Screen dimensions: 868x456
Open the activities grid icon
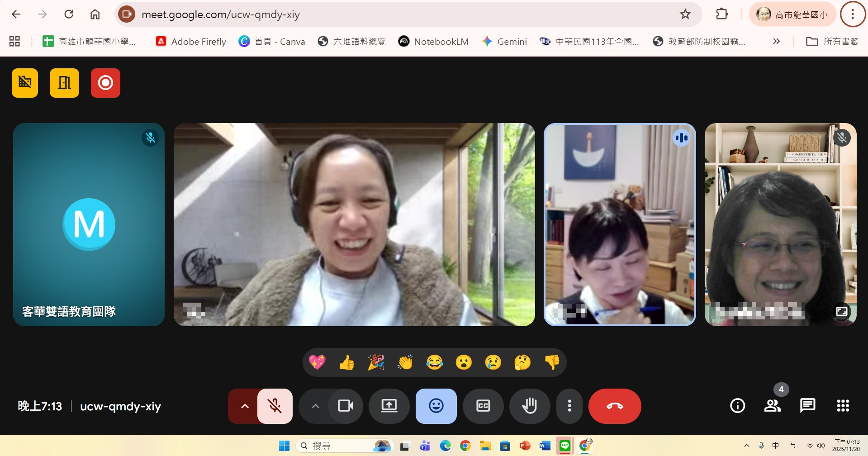pos(843,406)
